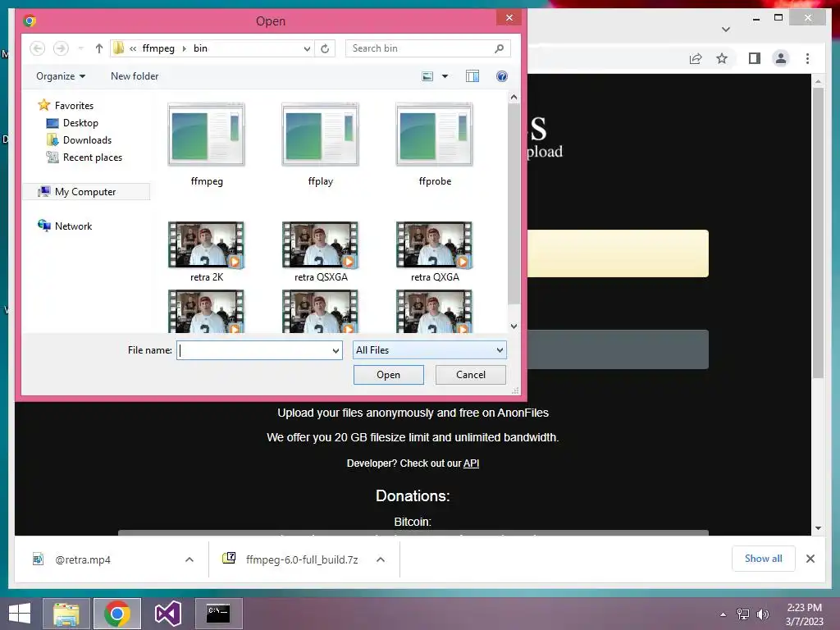Open Chrome profile avatar
Image resolution: width=840 pixels, height=630 pixels.
(781, 58)
